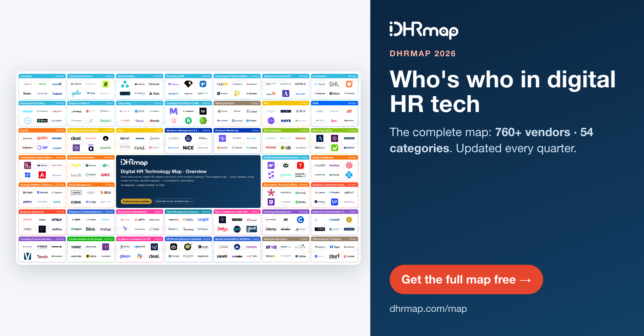The height and width of the screenshot is (336, 644).
Task: Expand +31 more in Learning & Development
Action: coord(303,212)
